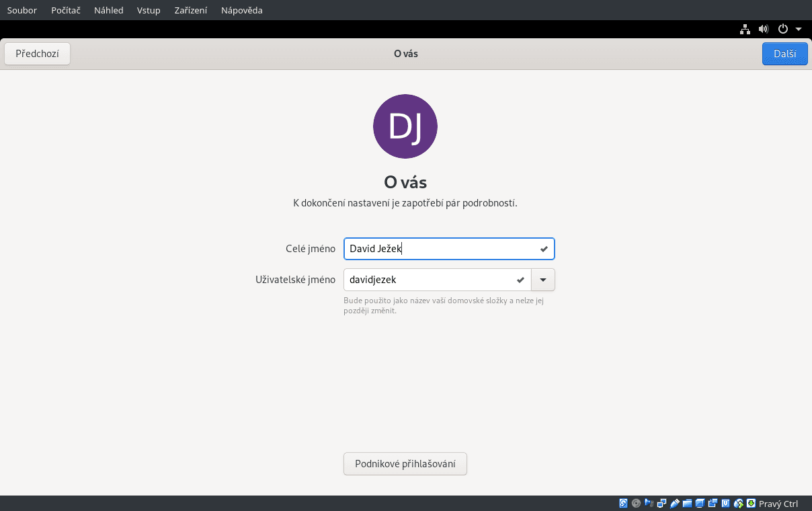Expand the top-right system menu arrow
Viewport: 812px width, 511px height.
[799, 29]
